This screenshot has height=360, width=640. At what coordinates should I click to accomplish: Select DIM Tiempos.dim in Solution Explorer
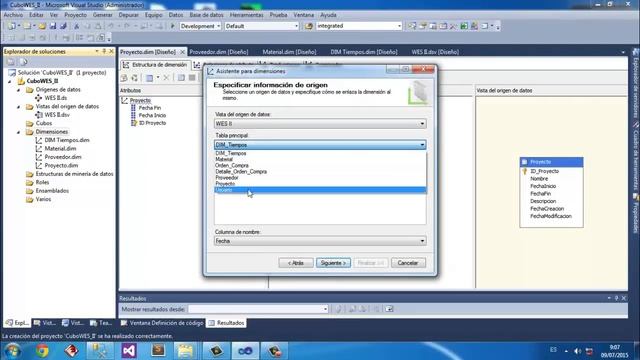point(67,140)
